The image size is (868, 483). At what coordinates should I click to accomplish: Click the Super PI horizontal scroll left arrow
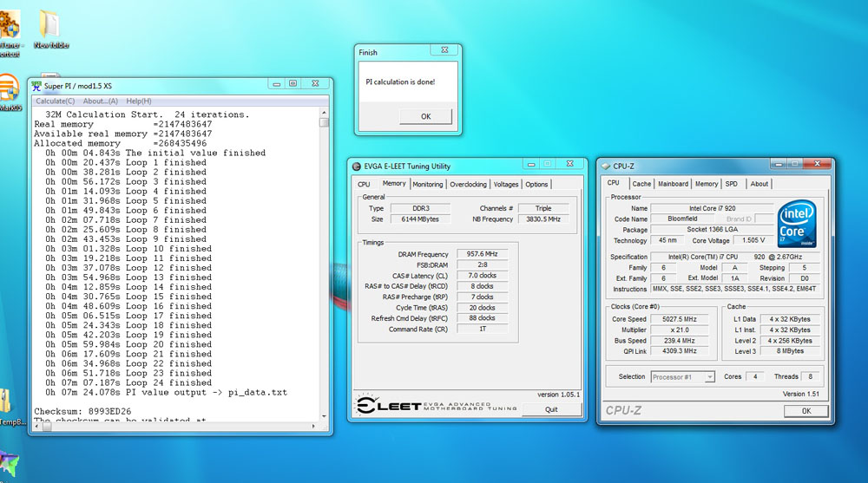pyautogui.click(x=37, y=427)
